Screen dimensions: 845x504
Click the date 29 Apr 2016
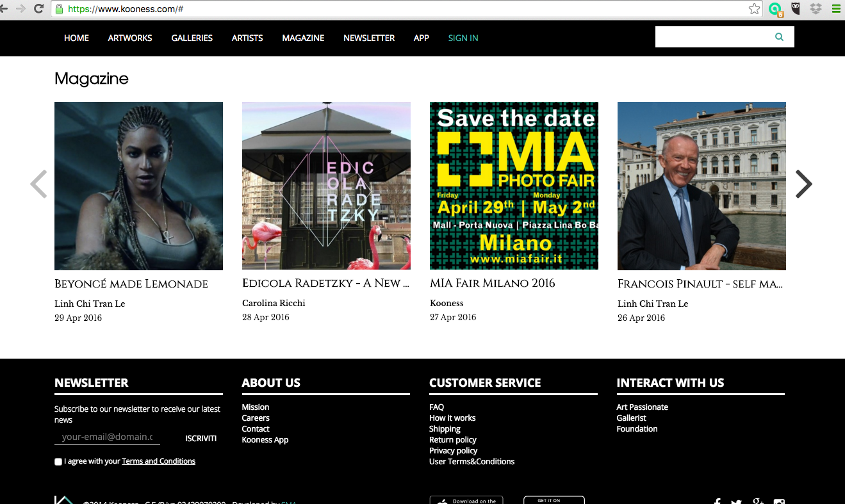(78, 318)
